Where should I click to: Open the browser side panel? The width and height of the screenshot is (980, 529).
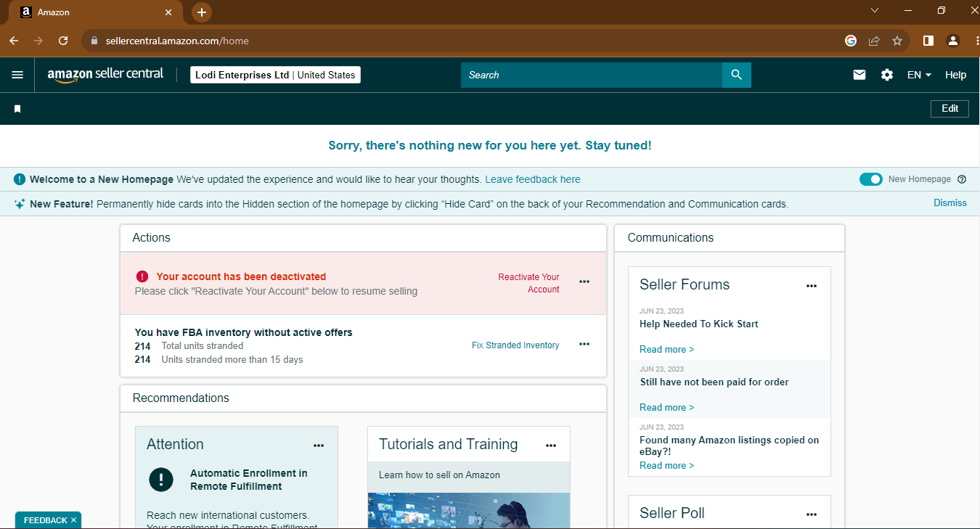click(x=928, y=41)
